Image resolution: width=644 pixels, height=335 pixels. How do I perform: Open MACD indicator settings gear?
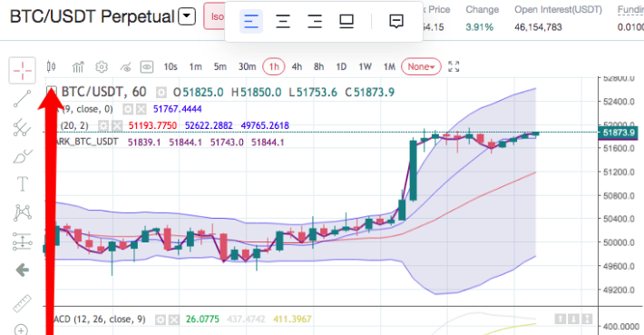click(x=161, y=320)
